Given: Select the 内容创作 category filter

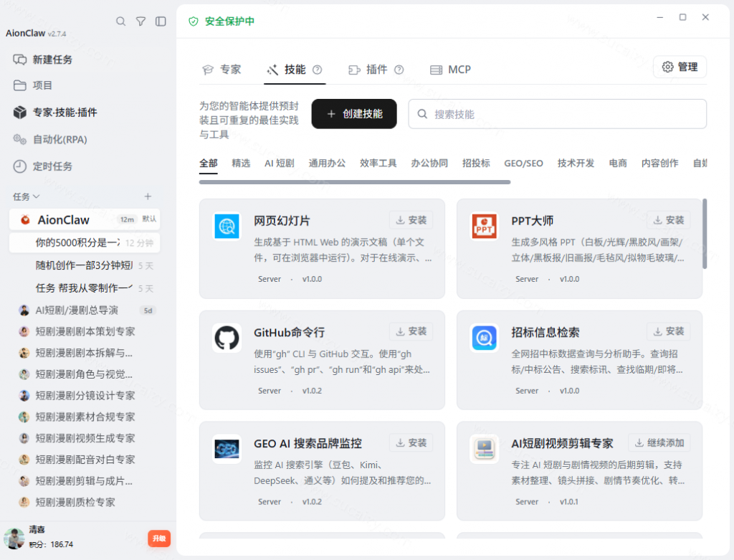Looking at the screenshot, I should click(x=659, y=163).
